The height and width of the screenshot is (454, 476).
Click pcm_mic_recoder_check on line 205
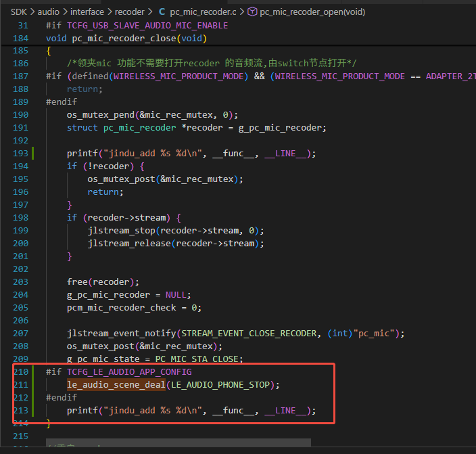pos(122,308)
